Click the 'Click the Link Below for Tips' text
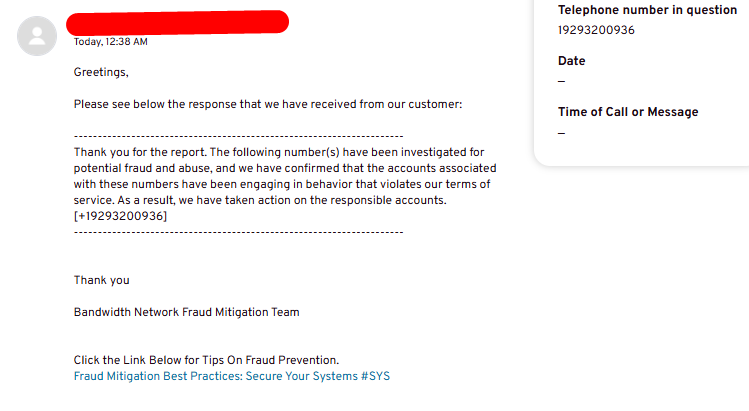 click(206, 360)
